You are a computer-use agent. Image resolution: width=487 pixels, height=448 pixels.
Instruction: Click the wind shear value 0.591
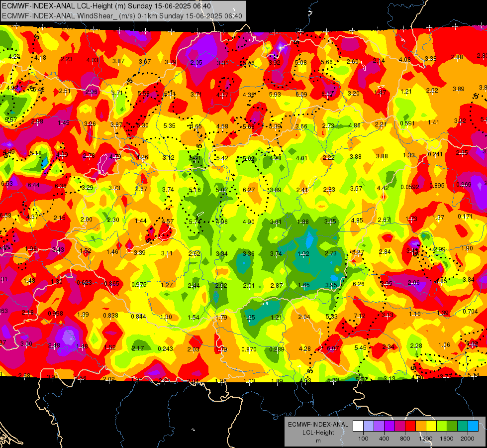pos(407,123)
